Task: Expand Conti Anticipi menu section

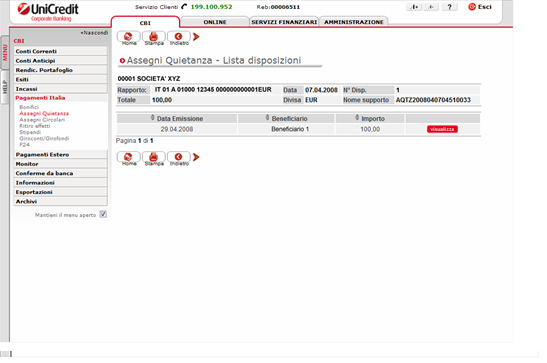Action: (61, 61)
